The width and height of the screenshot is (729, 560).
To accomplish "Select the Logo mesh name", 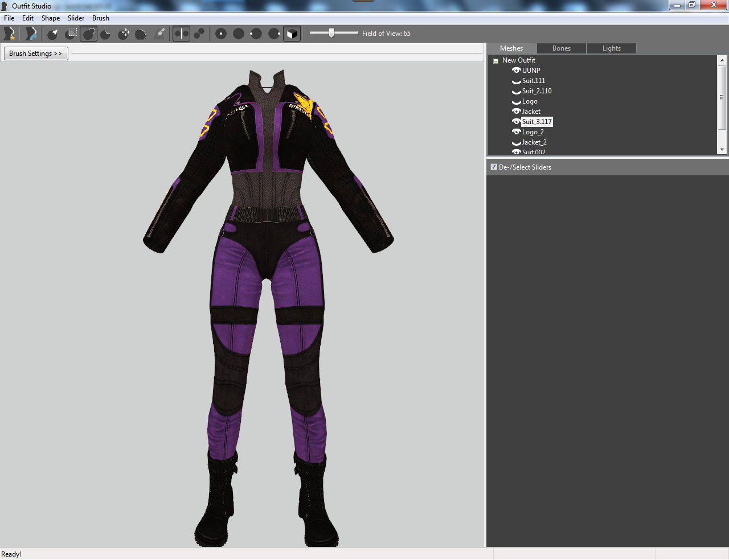I will [x=530, y=101].
